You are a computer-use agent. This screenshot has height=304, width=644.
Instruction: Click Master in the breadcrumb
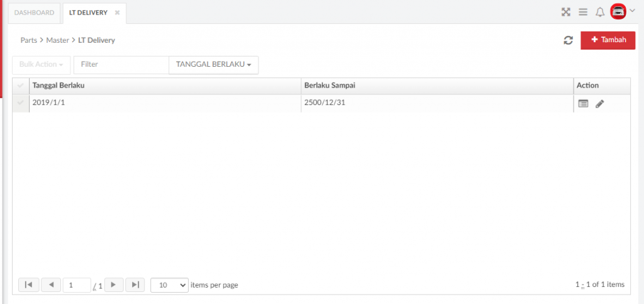point(57,40)
